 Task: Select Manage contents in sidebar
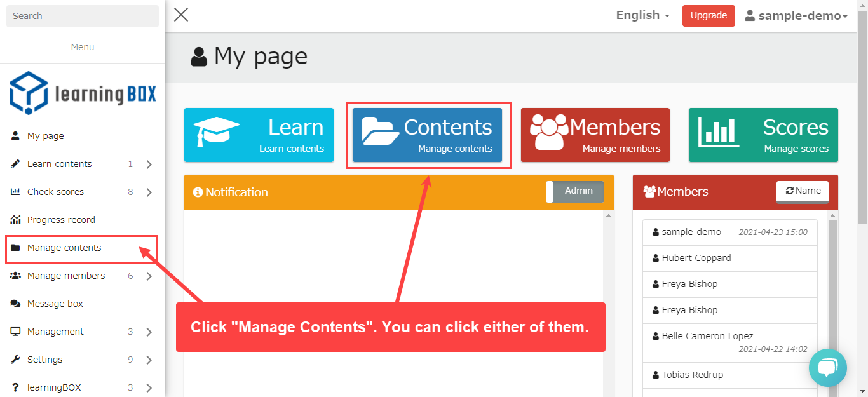coord(64,248)
